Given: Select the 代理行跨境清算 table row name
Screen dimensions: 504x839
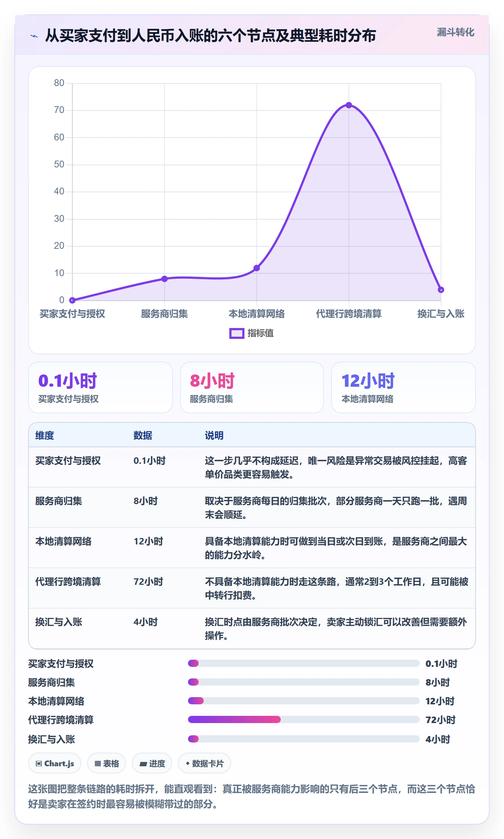Looking at the screenshot, I should pos(68,582).
